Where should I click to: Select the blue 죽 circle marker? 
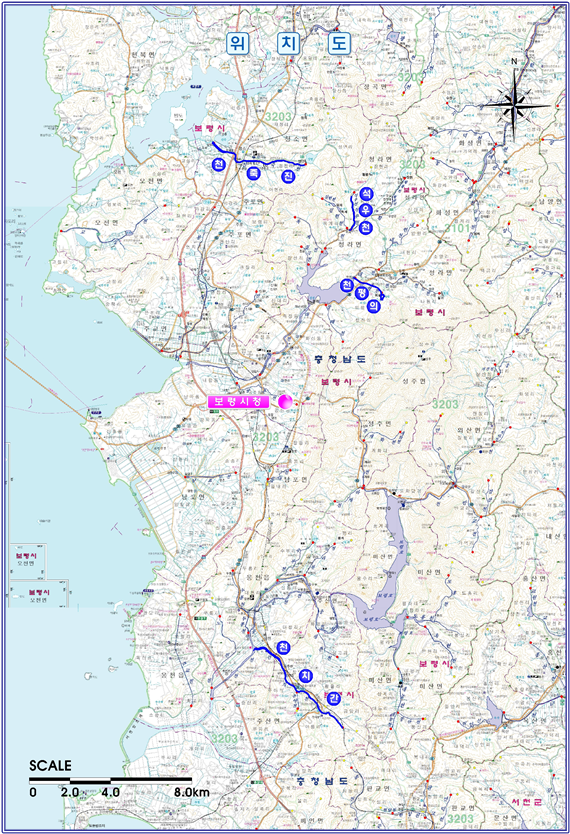(x=254, y=172)
